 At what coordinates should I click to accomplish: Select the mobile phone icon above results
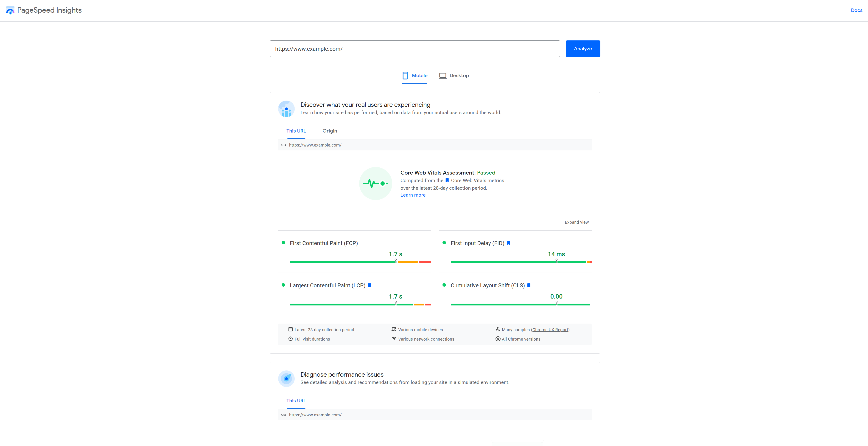[x=405, y=76]
